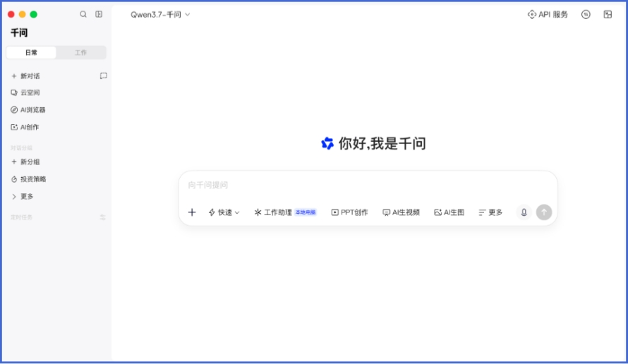Open the 快速 mode dropdown

(224, 212)
